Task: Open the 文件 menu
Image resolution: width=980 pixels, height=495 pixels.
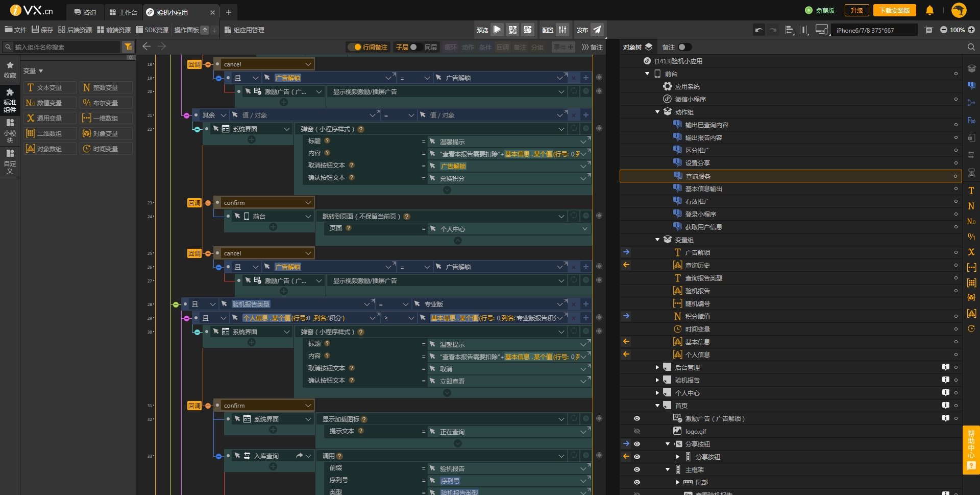Action: point(15,30)
